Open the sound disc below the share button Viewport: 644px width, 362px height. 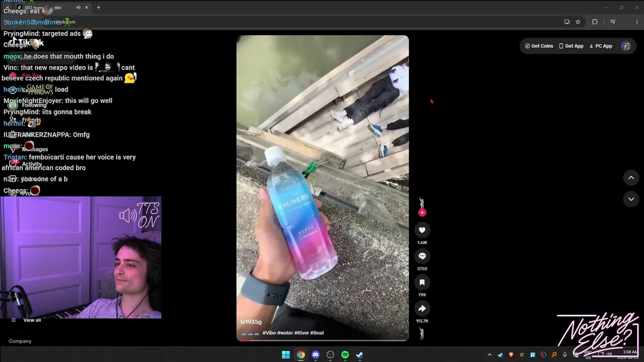(x=422, y=333)
